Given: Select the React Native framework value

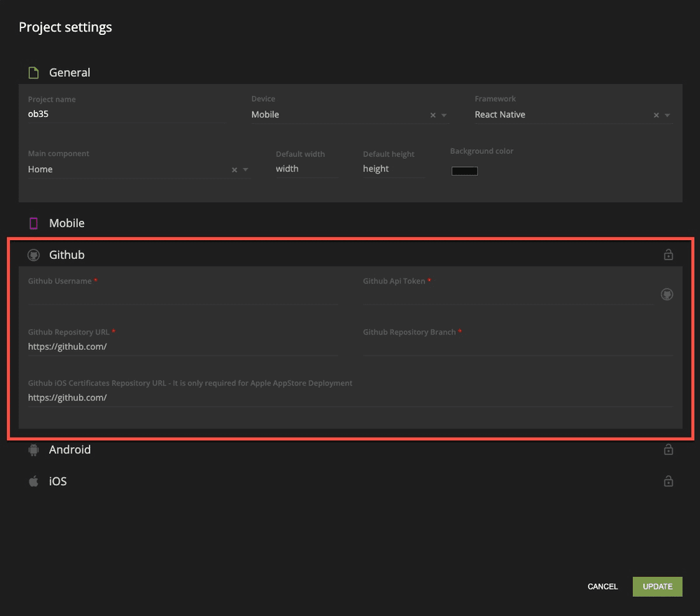Looking at the screenshot, I should pyautogui.click(x=500, y=115).
